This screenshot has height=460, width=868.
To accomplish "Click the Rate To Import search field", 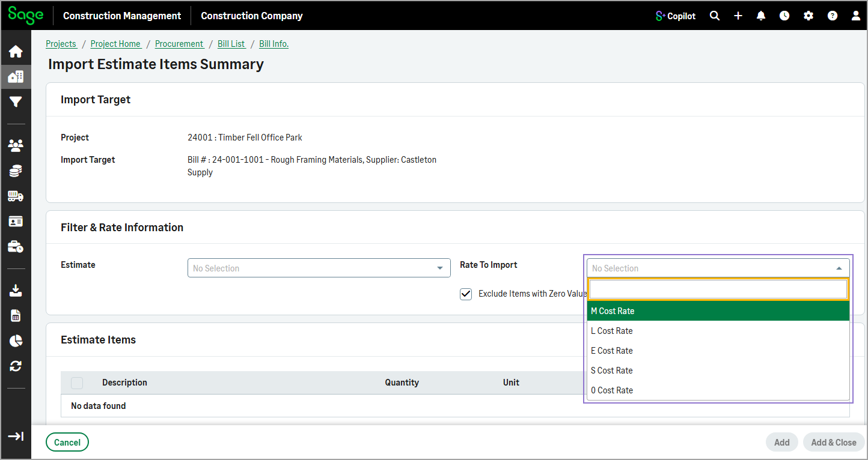I will 718,289.
